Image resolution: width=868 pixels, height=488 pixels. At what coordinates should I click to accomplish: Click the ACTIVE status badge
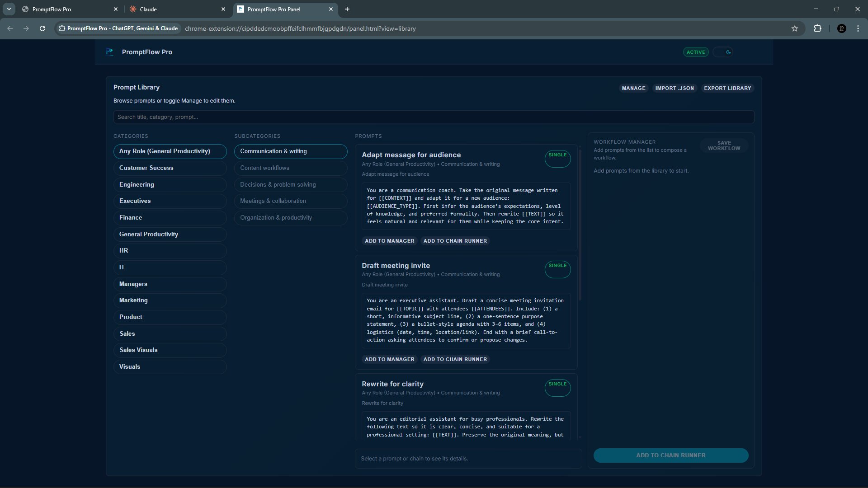696,52
